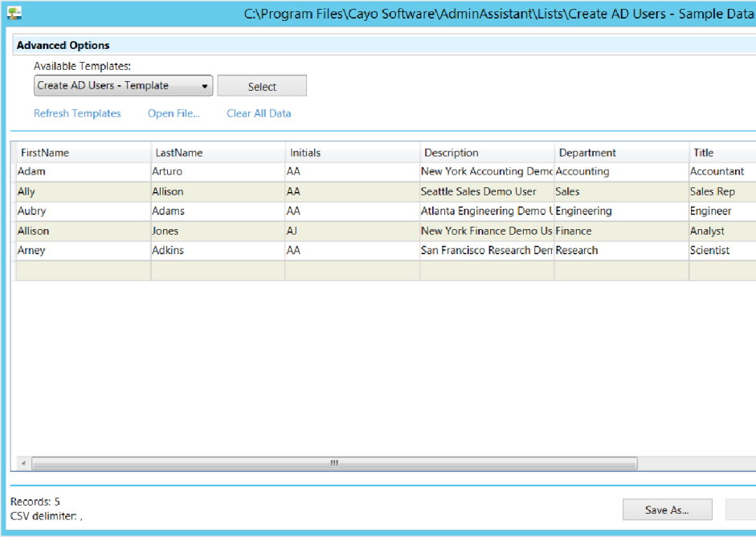Click the Engineering department cell
Image resolution: width=756 pixels, height=537 pixels.
click(x=622, y=211)
